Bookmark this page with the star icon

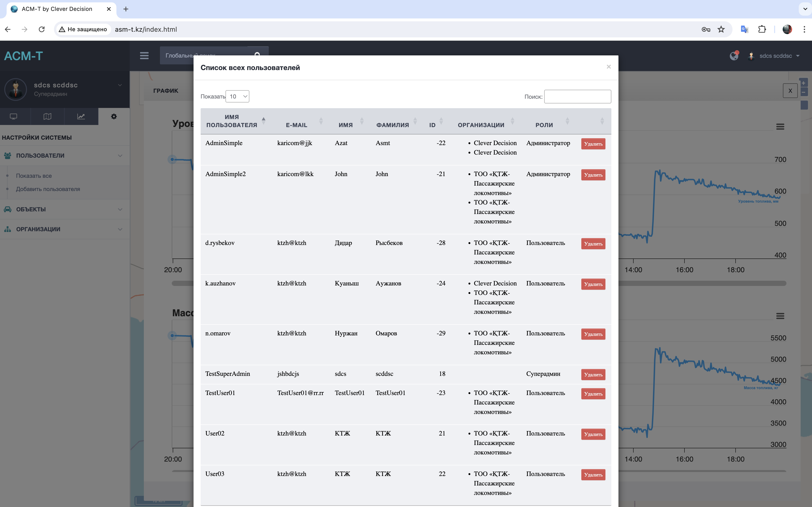click(721, 29)
